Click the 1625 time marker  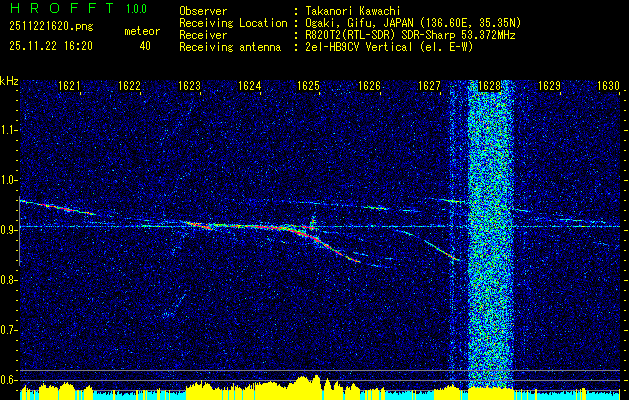coord(308,85)
